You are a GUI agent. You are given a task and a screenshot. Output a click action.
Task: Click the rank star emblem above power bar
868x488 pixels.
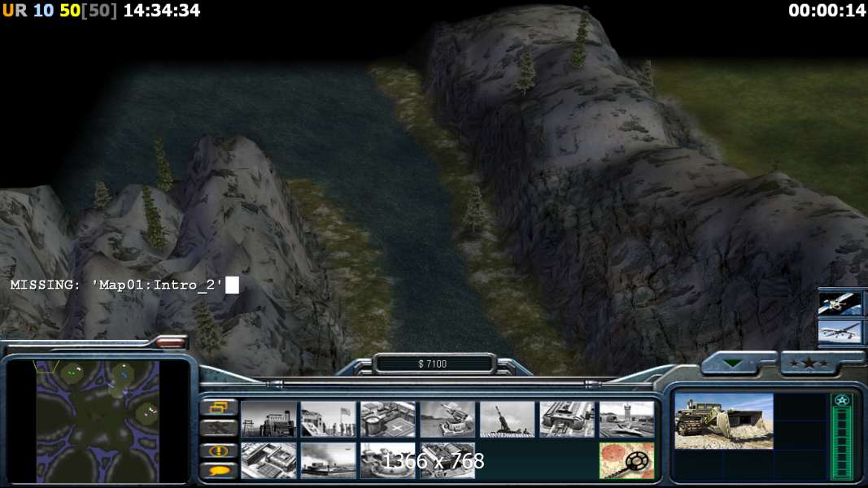coord(842,400)
